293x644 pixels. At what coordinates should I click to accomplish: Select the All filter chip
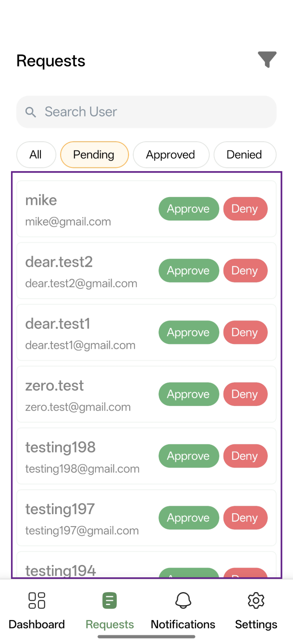pyautogui.click(x=36, y=155)
